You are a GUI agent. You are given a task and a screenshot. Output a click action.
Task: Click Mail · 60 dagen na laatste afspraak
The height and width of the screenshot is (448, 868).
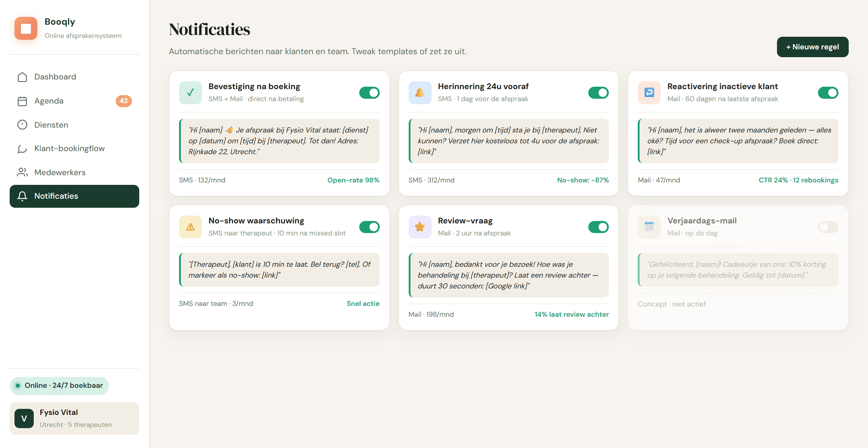722,99
